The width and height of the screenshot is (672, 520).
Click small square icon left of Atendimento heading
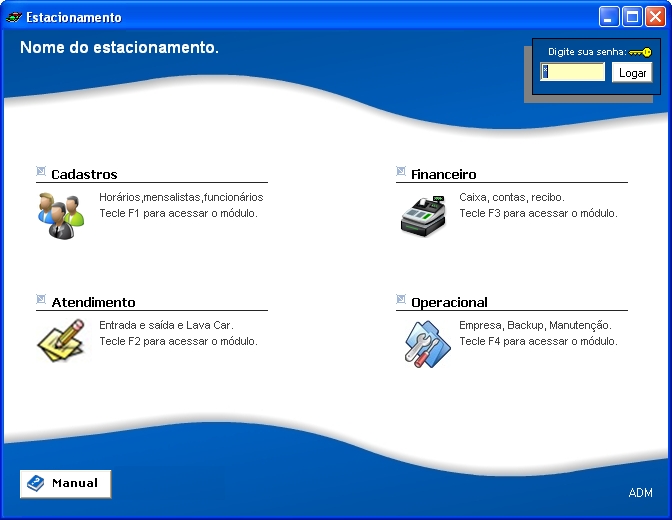tap(41, 299)
